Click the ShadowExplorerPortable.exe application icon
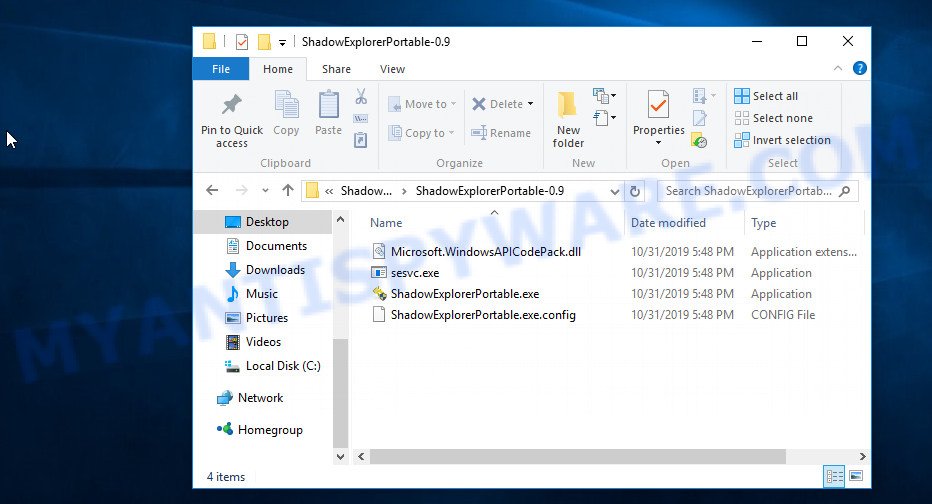 click(x=379, y=294)
